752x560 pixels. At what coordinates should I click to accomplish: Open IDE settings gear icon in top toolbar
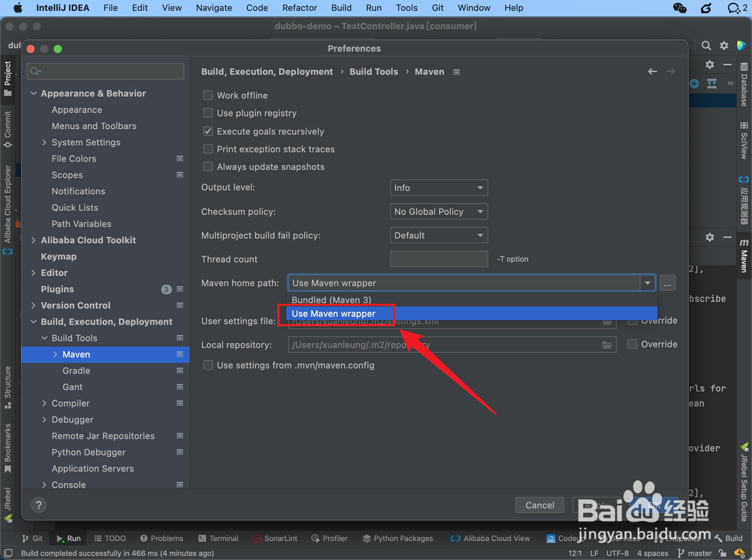724,46
